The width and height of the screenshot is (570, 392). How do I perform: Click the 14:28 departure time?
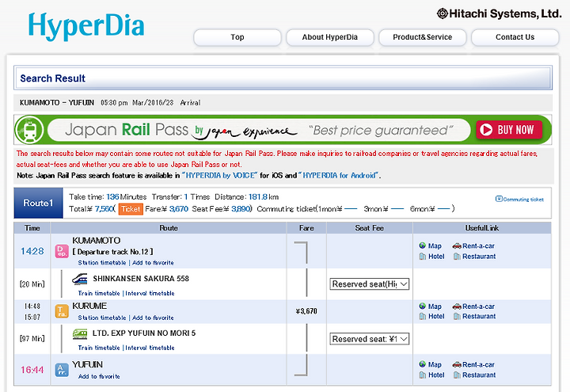(32, 251)
